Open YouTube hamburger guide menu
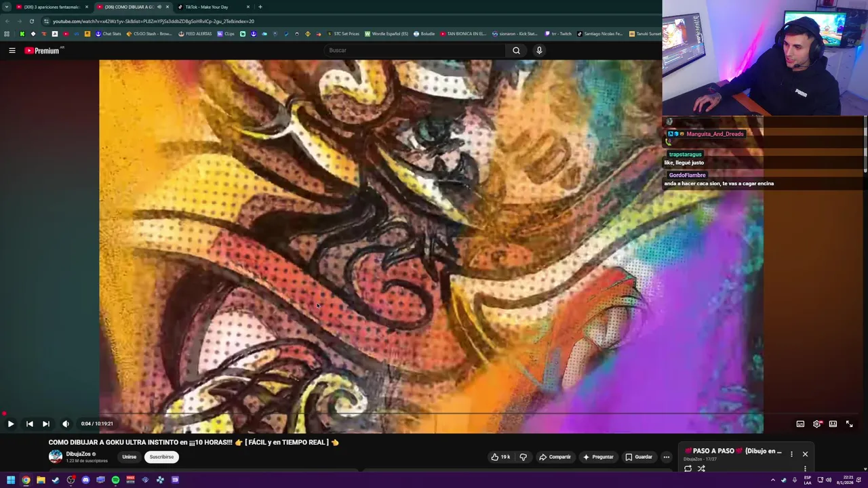The width and height of the screenshot is (868, 488). pyautogui.click(x=12, y=50)
